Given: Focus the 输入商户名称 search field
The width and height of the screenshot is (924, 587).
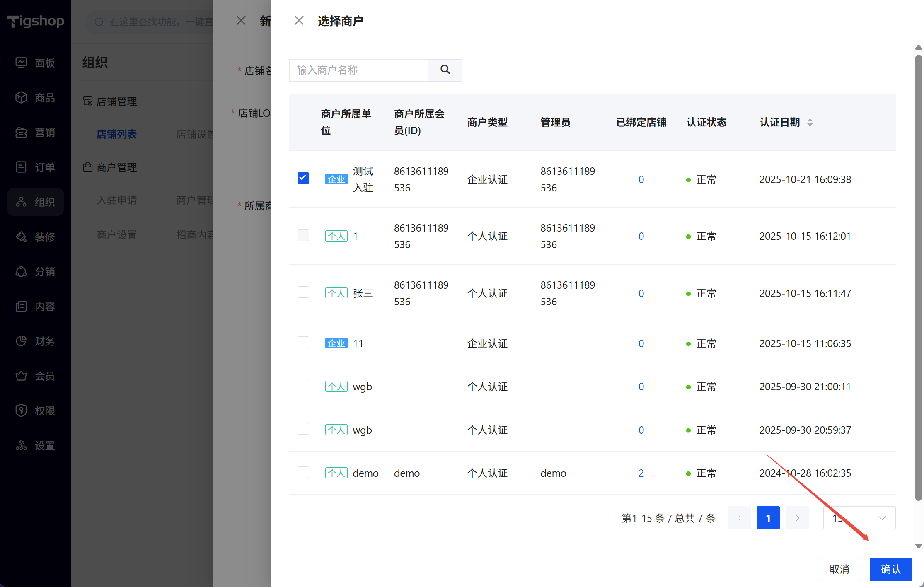Looking at the screenshot, I should 358,70.
